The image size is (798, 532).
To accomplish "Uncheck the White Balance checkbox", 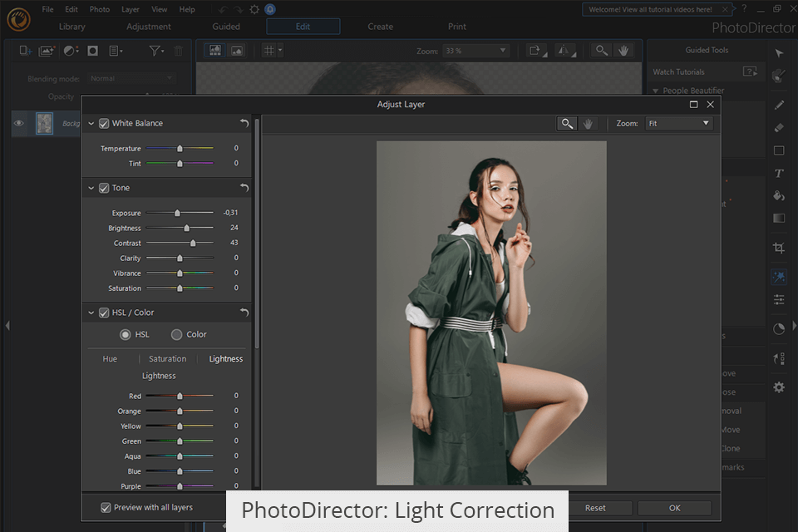I will coord(104,123).
